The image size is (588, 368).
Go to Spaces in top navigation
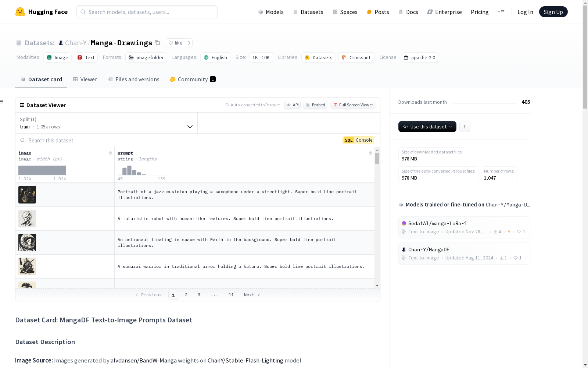[x=345, y=12]
